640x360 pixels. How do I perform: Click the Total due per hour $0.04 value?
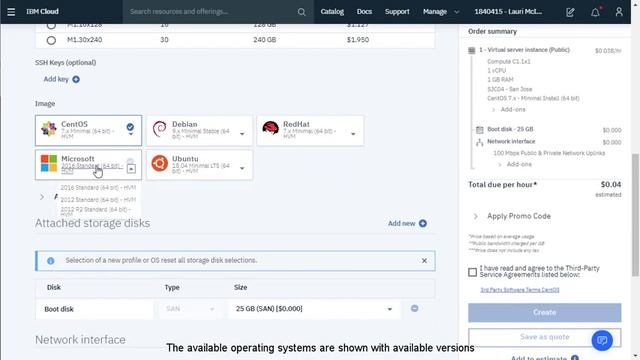tap(611, 184)
